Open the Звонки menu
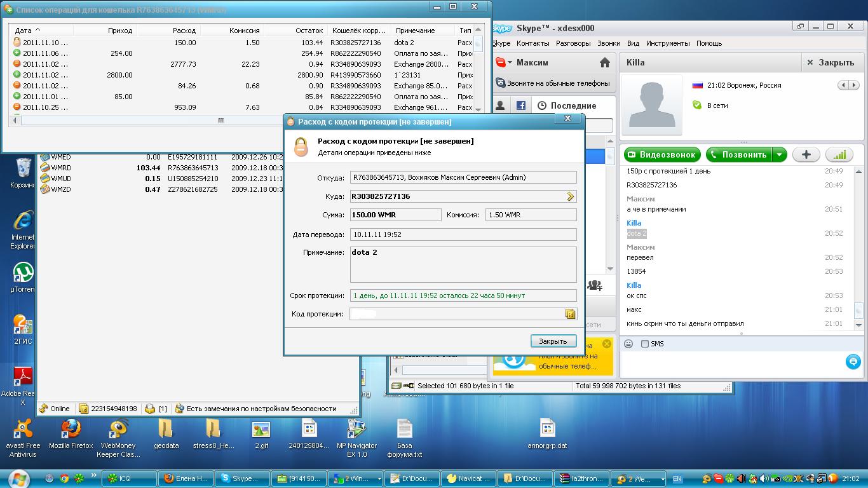The height and width of the screenshot is (488, 868). tap(609, 43)
